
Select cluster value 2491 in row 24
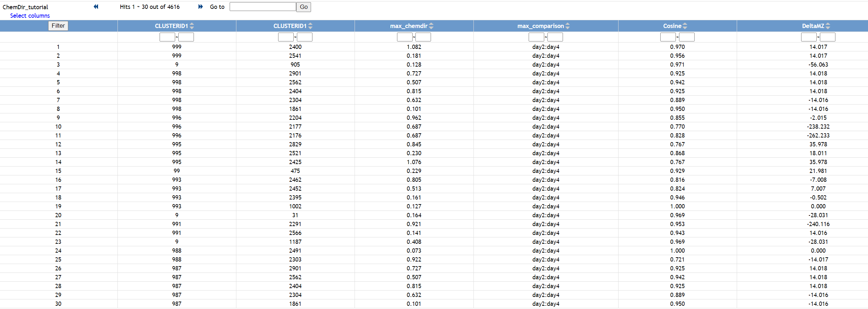pyautogui.click(x=295, y=251)
